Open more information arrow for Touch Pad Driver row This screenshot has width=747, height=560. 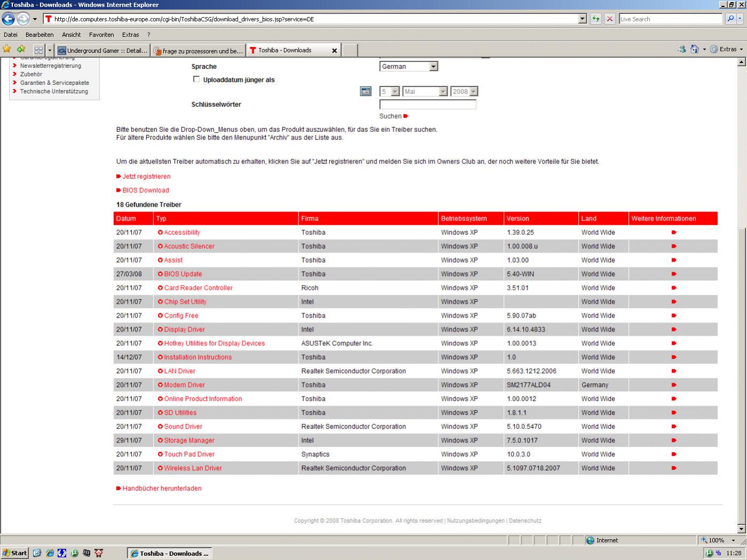674,454
